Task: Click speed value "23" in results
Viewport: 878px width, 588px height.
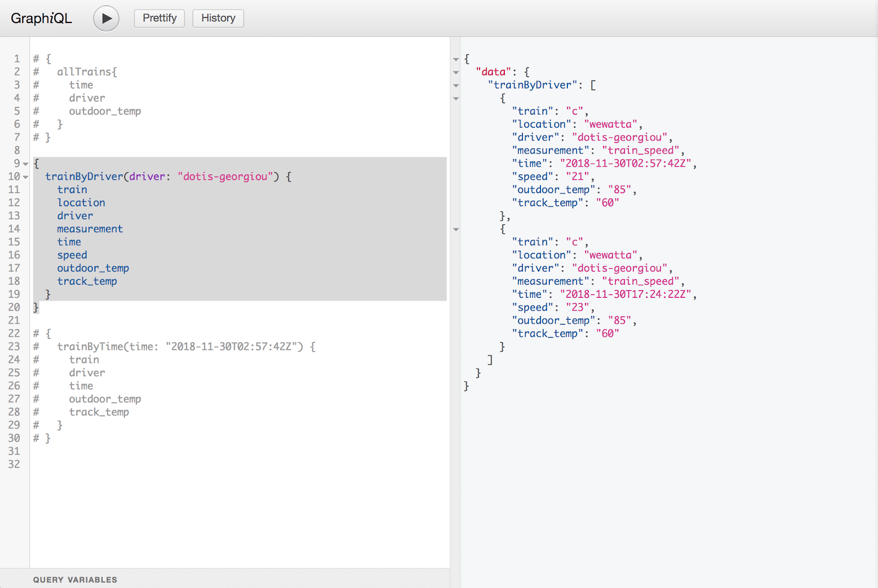Action: [577, 308]
